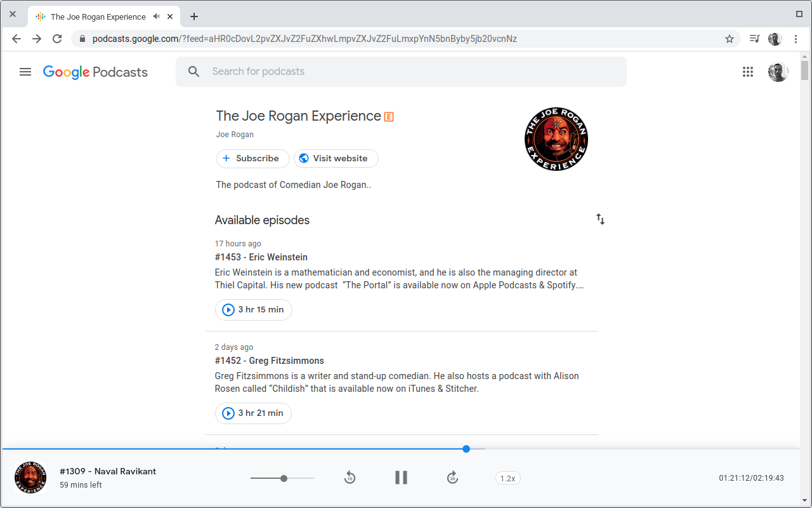Subscribe to The Joe Rogan Experience
Viewport: 812px width, 508px height.
click(253, 158)
